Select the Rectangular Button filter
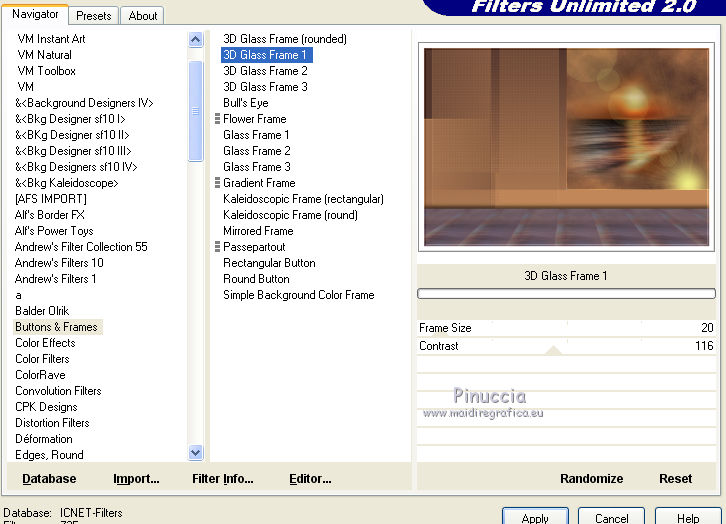This screenshot has height=524, width=726. (x=269, y=263)
